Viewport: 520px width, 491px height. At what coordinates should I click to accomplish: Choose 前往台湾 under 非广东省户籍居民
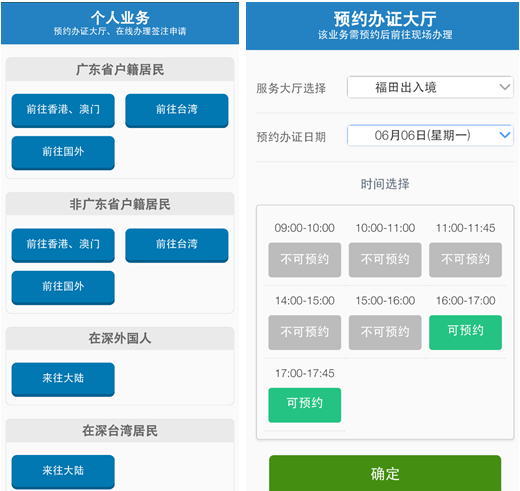[177, 245]
